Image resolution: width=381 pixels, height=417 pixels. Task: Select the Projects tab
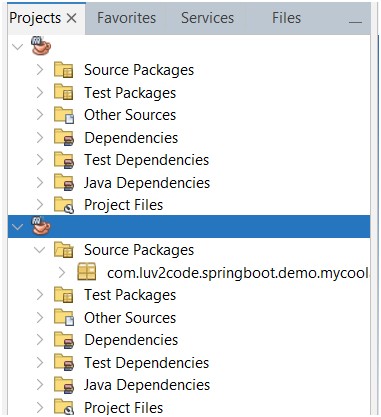35,18
